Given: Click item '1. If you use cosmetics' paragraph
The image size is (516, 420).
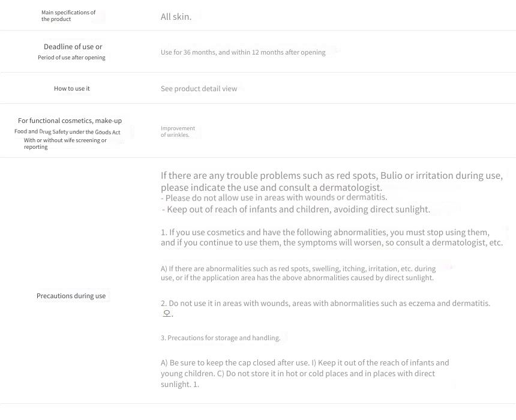Looking at the screenshot, I should 332,238.
